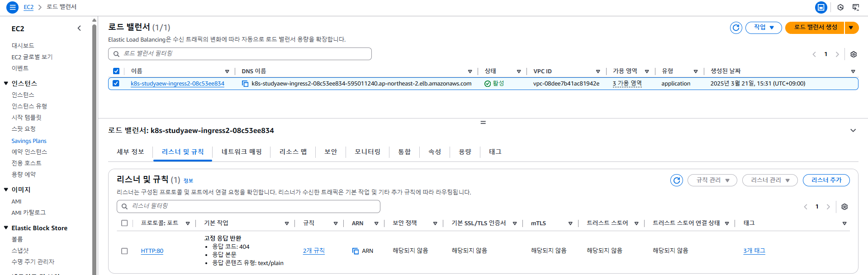Collapse the 인스턴스 navigation section

point(6,83)
